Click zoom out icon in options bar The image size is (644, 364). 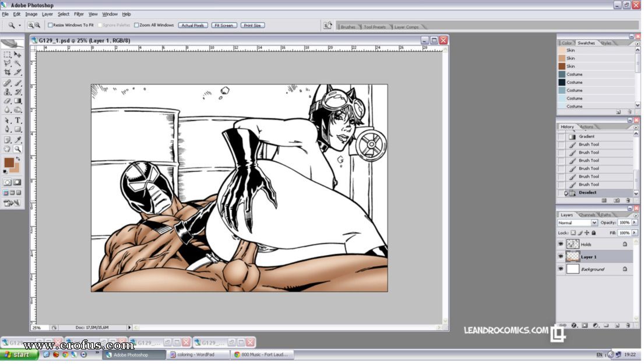point(37,26)
